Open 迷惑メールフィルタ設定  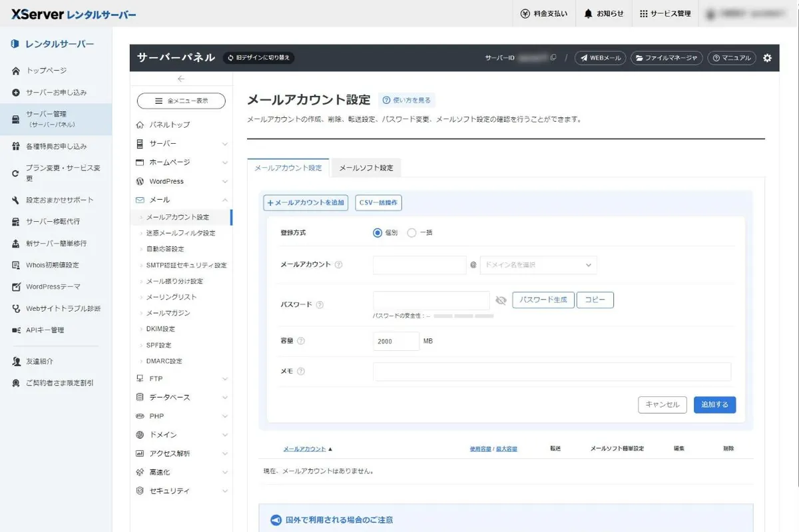pos(180,233)
